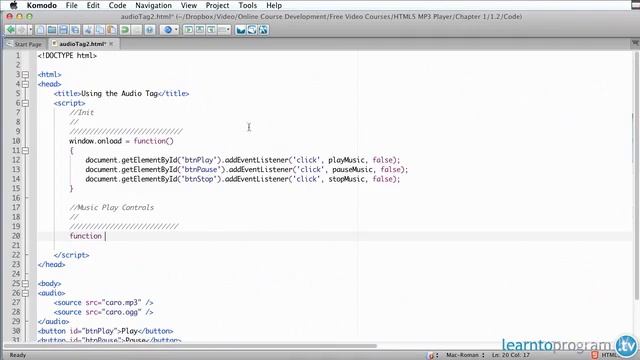
Task: Place cursor after 'function' on line 20
Action: 104,236
